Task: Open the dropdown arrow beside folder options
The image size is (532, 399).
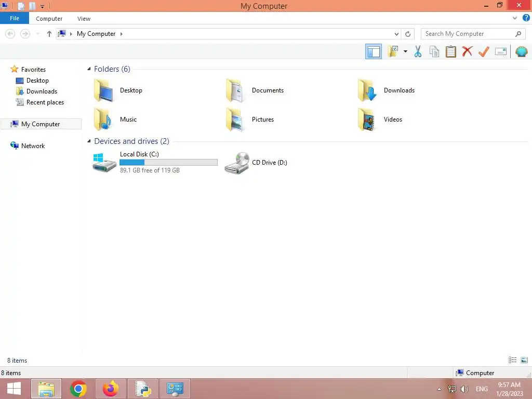Action: (x=405, y=51)
